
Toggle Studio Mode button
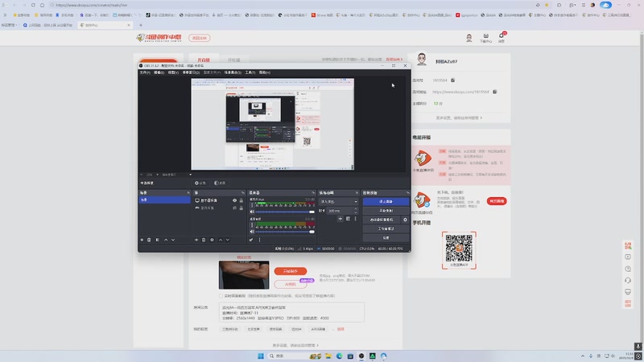pyautogui.click(x=386, y=228)
